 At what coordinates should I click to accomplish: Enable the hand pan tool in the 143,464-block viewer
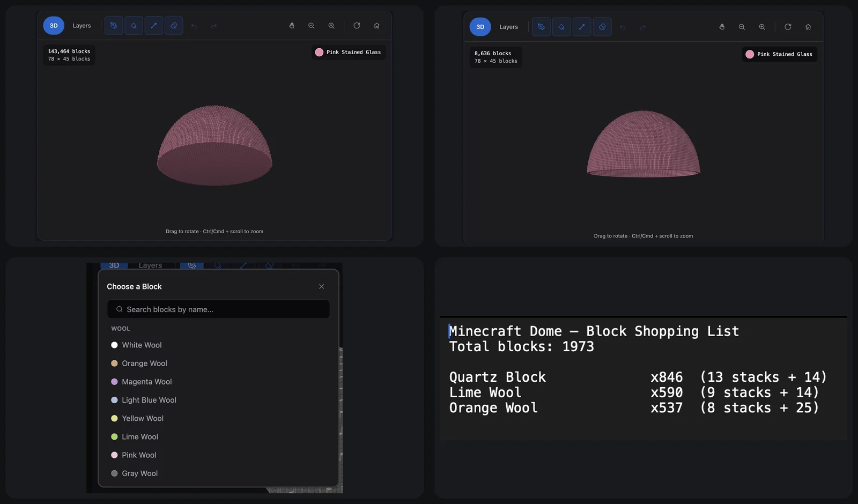point(292,26)
